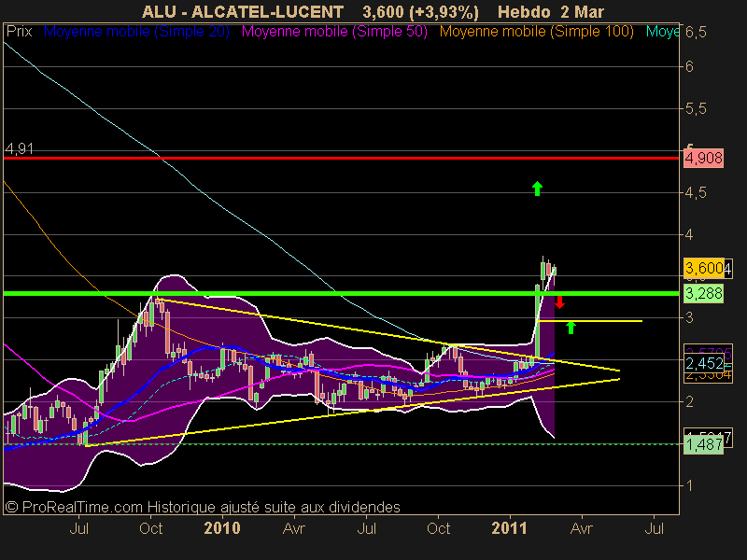Click the 1 price axis label
The image size is (747, 560).
click(689, 485)
